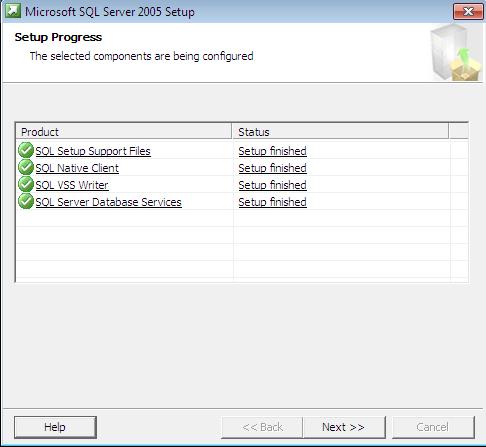Click the Cancel button
The width and height of the screenshot is (486, 447).
[x=433, y=427]
